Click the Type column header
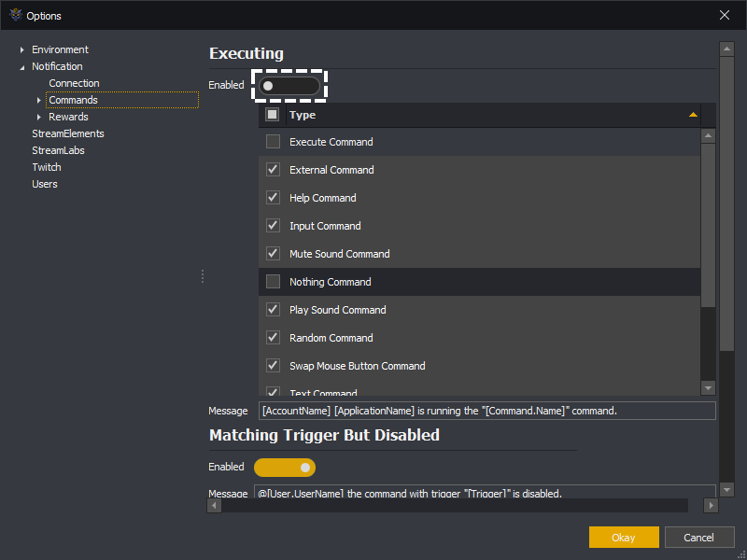Viewport: 747px width, 560px height. pyautogui.click(x=494, y=115)
